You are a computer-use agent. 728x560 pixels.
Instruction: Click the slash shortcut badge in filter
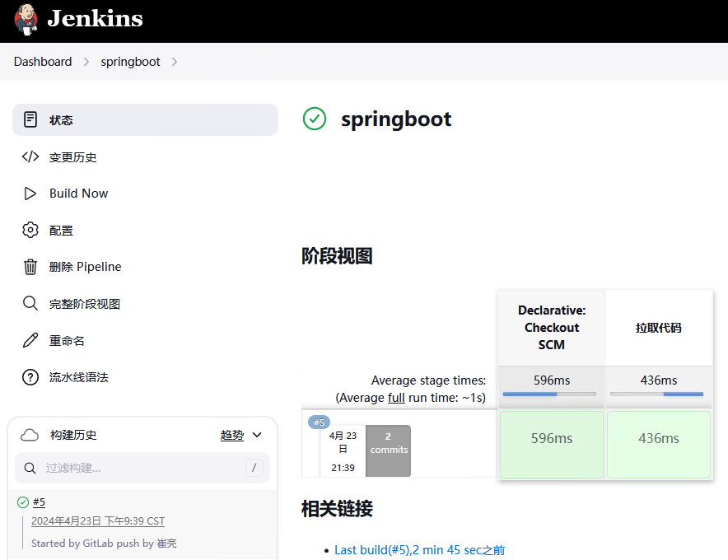(x=254, y=468)
